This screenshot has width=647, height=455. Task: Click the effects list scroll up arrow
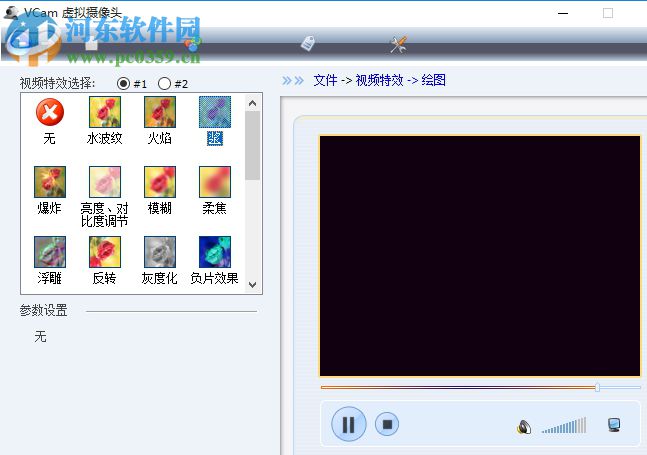coord(253,103)
